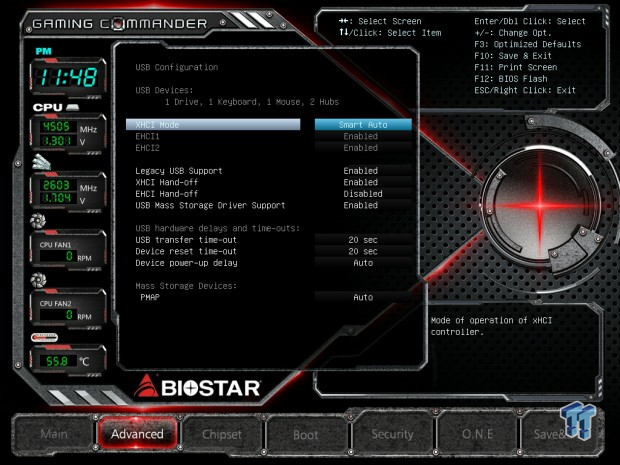Click the EHCI2 label
Viewport: 620px width, 465px height.
click(x=147, y=147)
